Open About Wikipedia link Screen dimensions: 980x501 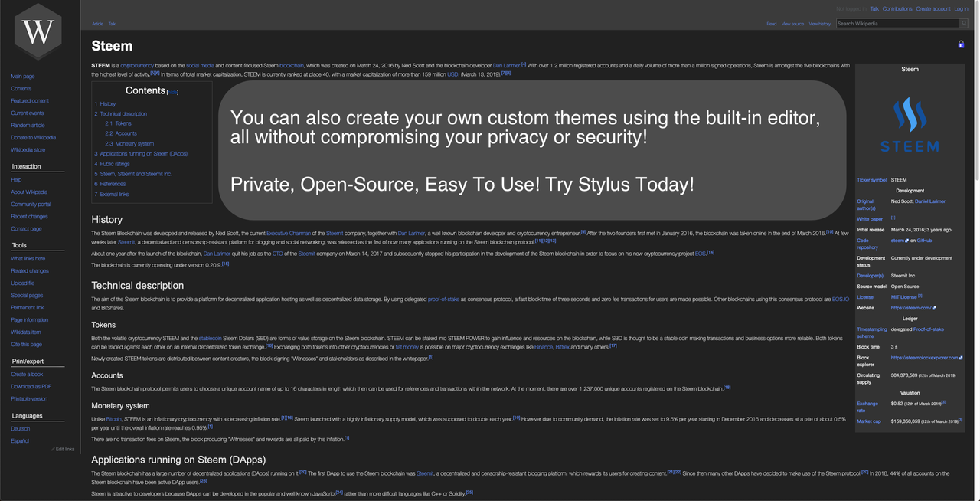pyautogui.click(x=29, y=192)
